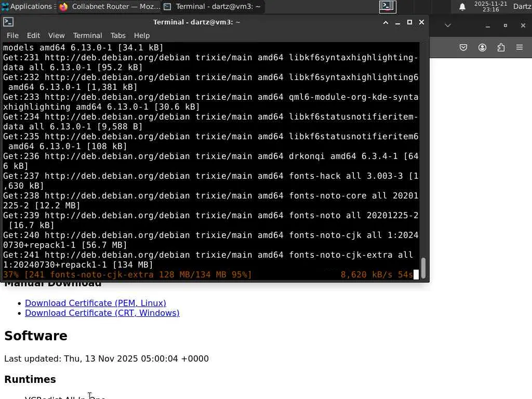Click the 8,620 kB/s download speed text
Image resolution: width=532 pixels, height=399 pixels.
[x=366, y=274]
